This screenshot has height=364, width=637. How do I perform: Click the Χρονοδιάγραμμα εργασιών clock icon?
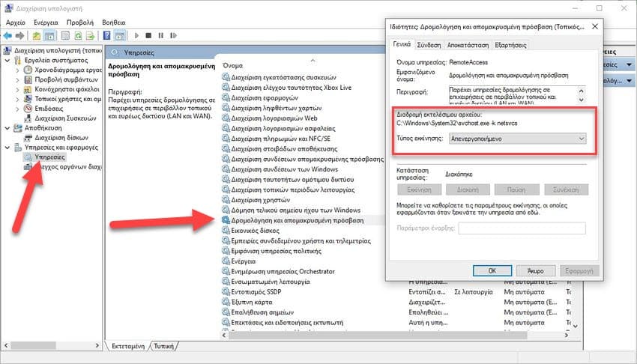[x=28, y=70]
